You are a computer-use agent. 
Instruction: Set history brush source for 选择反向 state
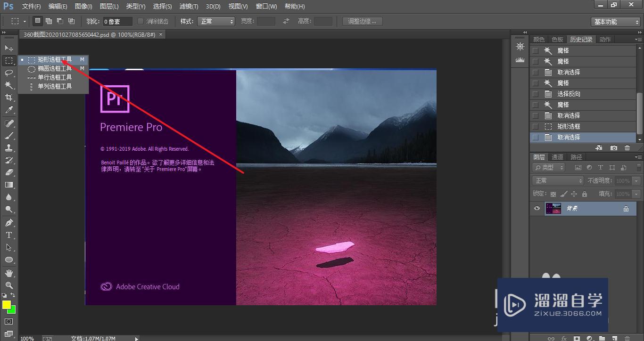tap(535, 94)
